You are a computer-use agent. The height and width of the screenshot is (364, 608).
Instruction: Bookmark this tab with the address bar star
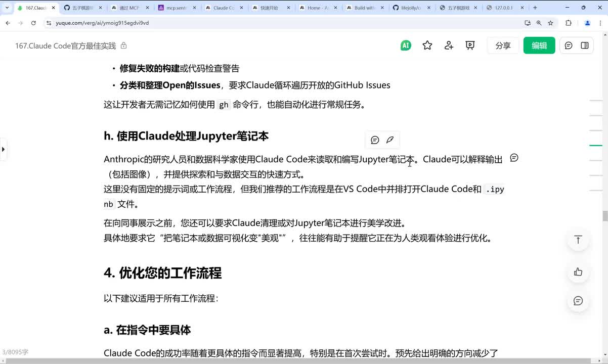tap(550, 23)
